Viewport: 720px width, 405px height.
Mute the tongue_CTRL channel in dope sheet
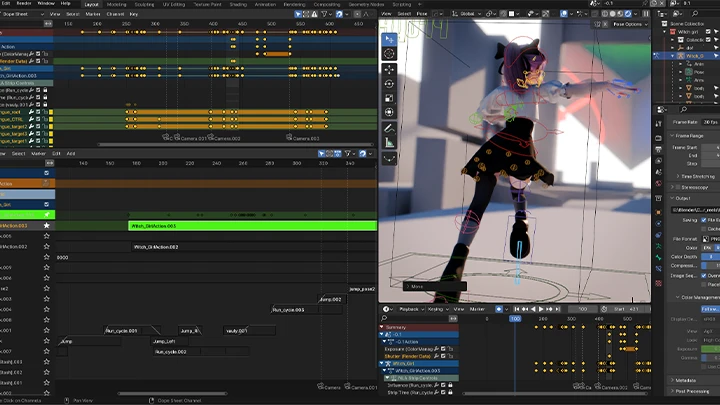tap(39, 119)
